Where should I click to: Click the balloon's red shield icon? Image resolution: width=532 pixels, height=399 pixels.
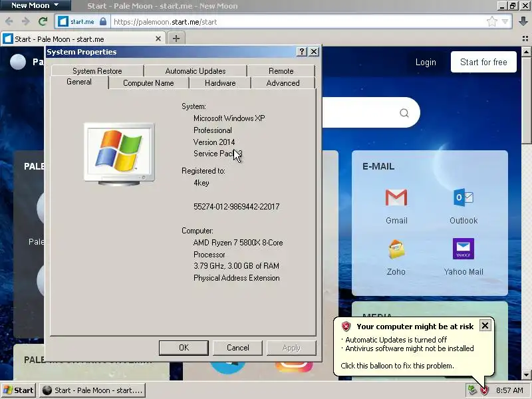346,327
